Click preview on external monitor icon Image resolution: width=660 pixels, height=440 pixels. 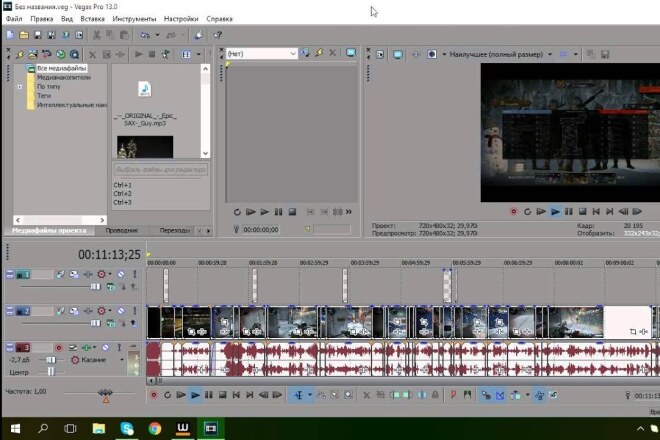[397, 54]
